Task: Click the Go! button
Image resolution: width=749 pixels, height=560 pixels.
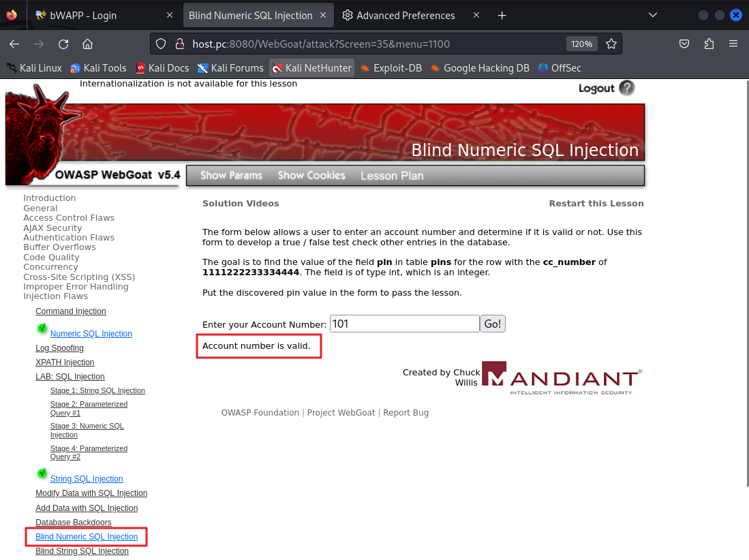Action: (x=493, y=324)
